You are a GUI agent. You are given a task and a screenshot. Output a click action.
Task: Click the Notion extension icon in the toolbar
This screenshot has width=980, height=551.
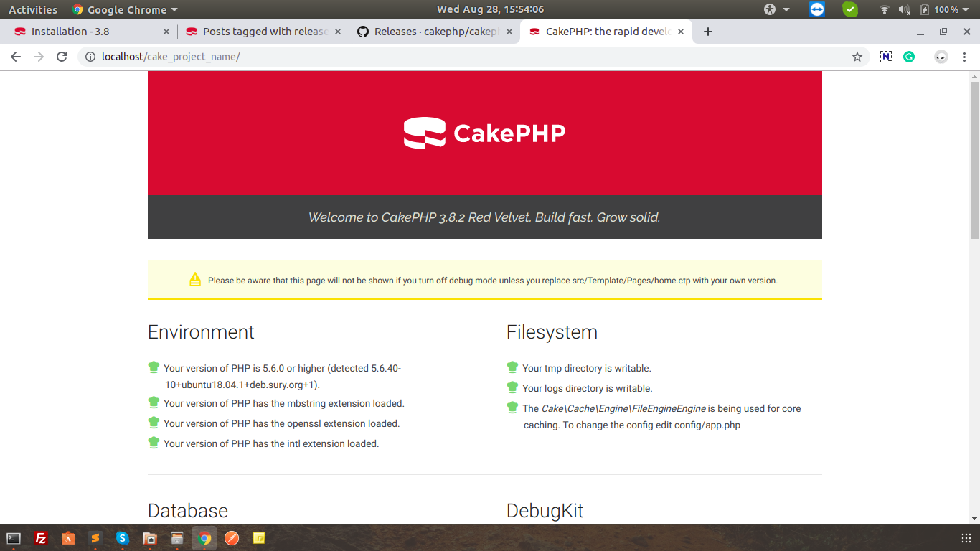(887, 56)
